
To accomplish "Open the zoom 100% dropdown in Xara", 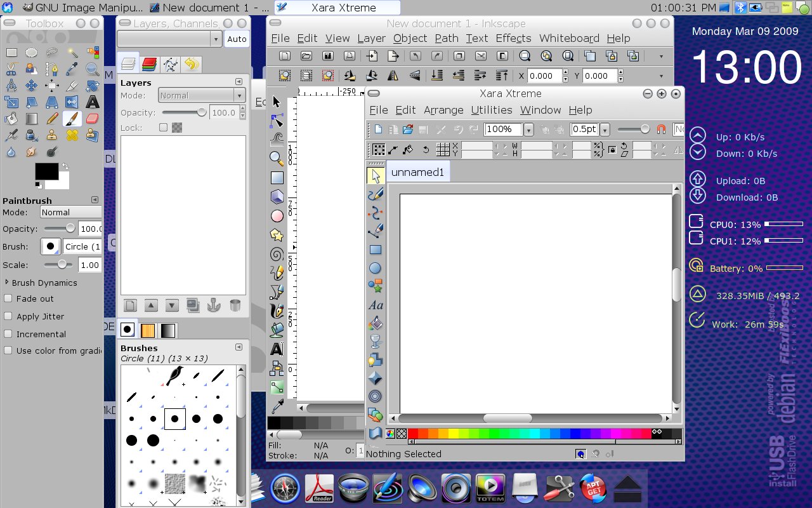I will pos(528,130).
